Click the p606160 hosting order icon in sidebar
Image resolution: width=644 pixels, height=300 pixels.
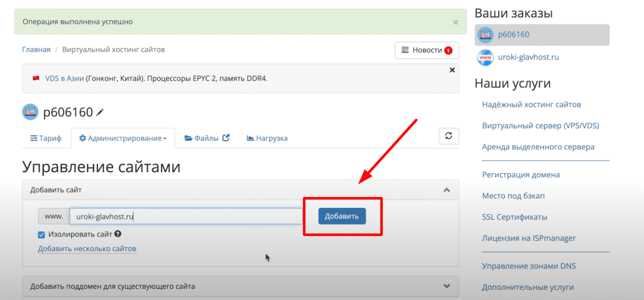[x=485, y=35]
